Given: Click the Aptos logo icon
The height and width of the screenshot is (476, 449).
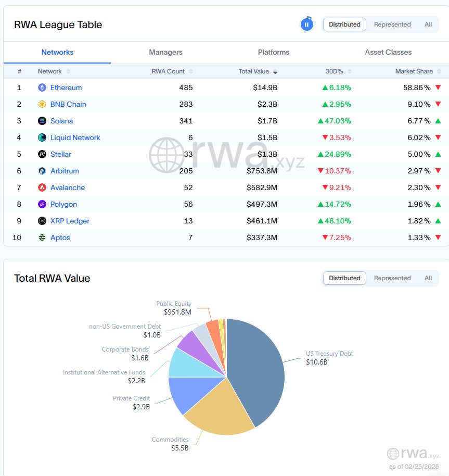Looking at the screenshot, I should (42, 237).
